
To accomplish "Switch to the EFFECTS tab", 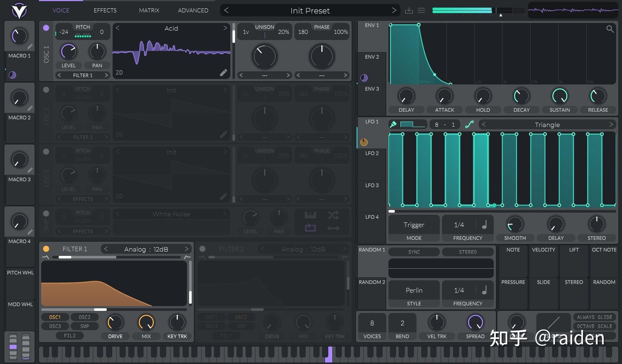I will pyautogui.click(x=105, y=11).
